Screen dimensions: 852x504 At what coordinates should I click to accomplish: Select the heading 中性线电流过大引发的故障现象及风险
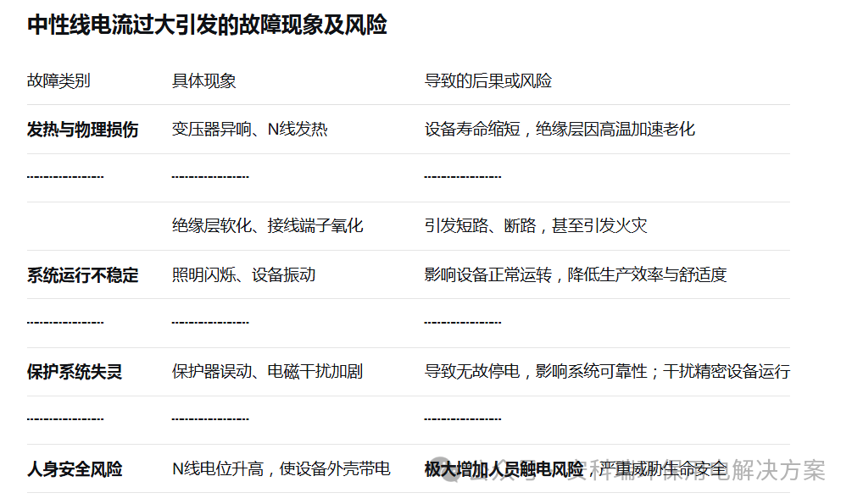(x=207, y=25)
